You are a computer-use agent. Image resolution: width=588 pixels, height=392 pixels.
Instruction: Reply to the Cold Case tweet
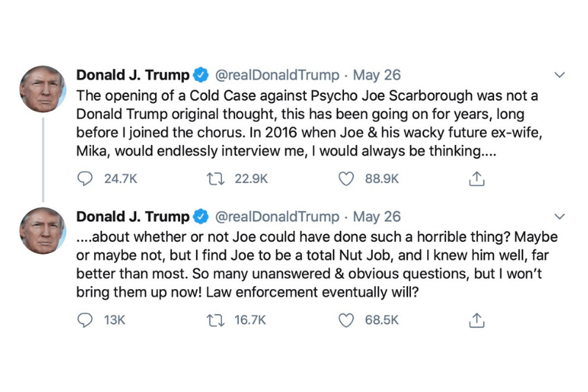[85, 179]
